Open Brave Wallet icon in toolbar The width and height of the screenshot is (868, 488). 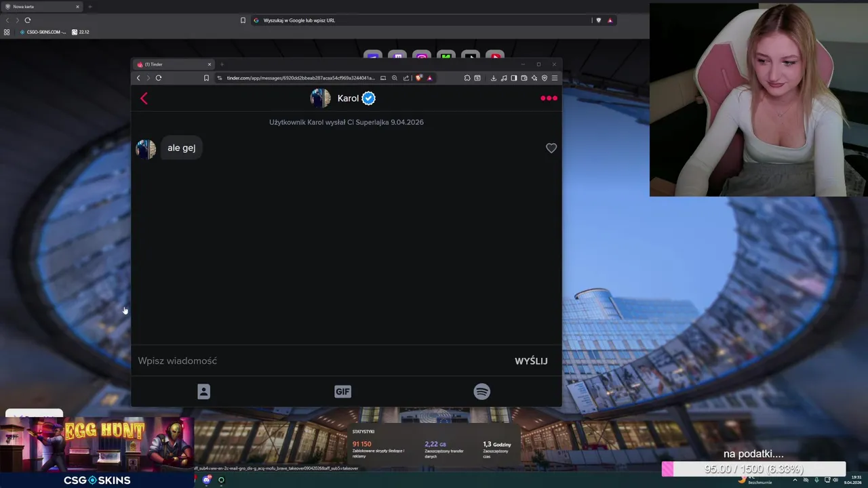point(524,78)
